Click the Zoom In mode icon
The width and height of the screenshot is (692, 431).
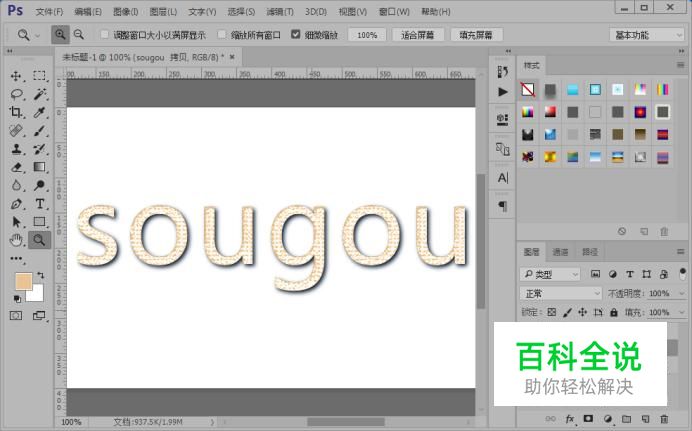click(x=60, y=34)
